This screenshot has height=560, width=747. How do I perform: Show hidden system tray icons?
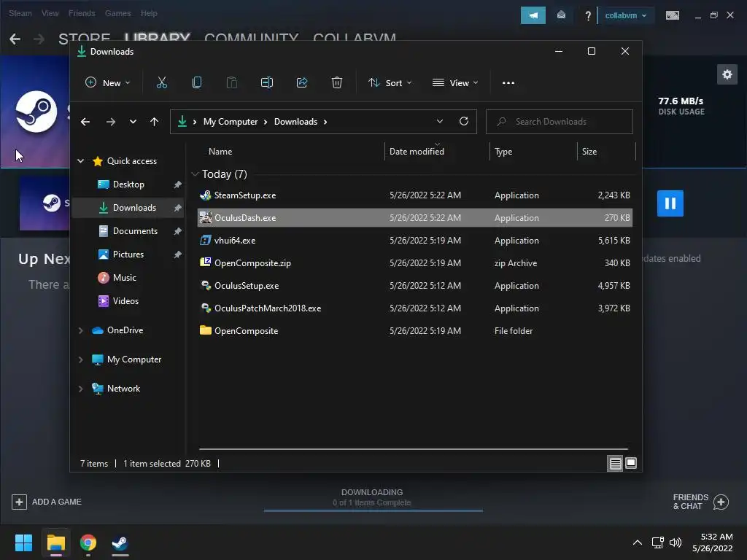(x=638, y=542)
